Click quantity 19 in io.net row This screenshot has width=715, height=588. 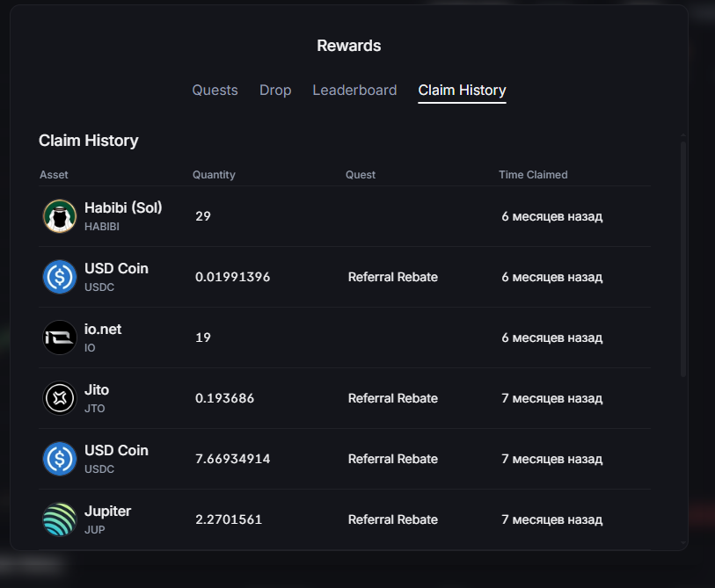pyautogui.click(x=203, y=338)
